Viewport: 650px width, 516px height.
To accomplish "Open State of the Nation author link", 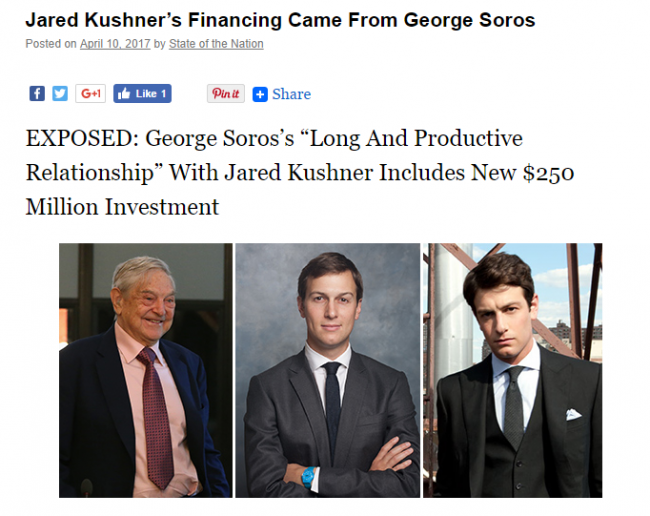I will tap(216, 44).
